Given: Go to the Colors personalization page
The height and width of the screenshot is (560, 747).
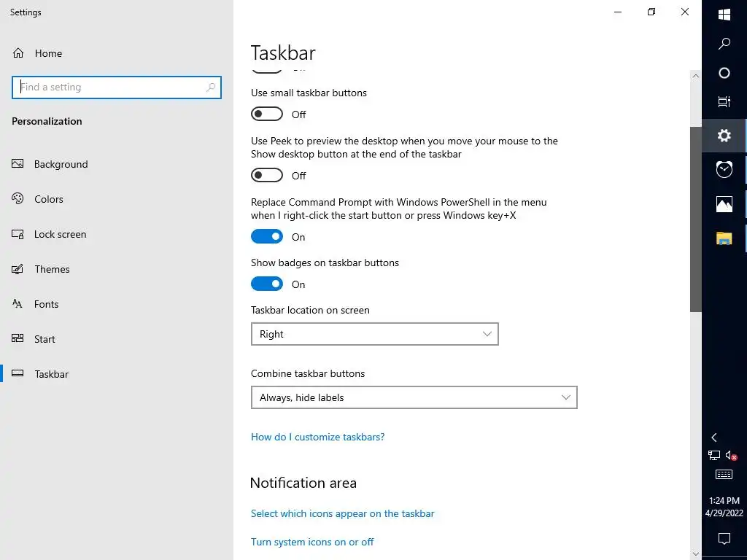Looking at the screenshot, I should 48,199.
